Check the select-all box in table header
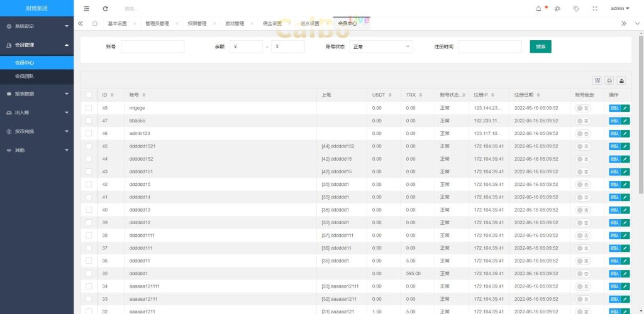This screenshot has width=644, height=314. pos(89,95)
